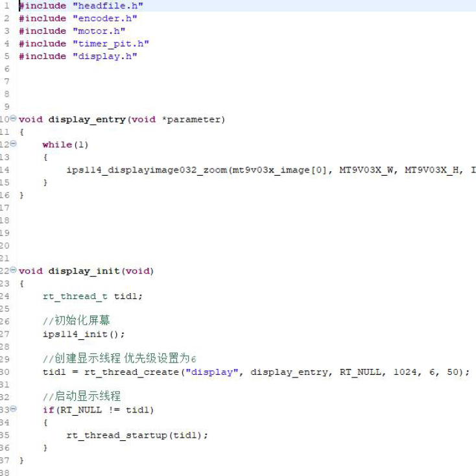Click line number 1 in the gutter

point(6,6)
